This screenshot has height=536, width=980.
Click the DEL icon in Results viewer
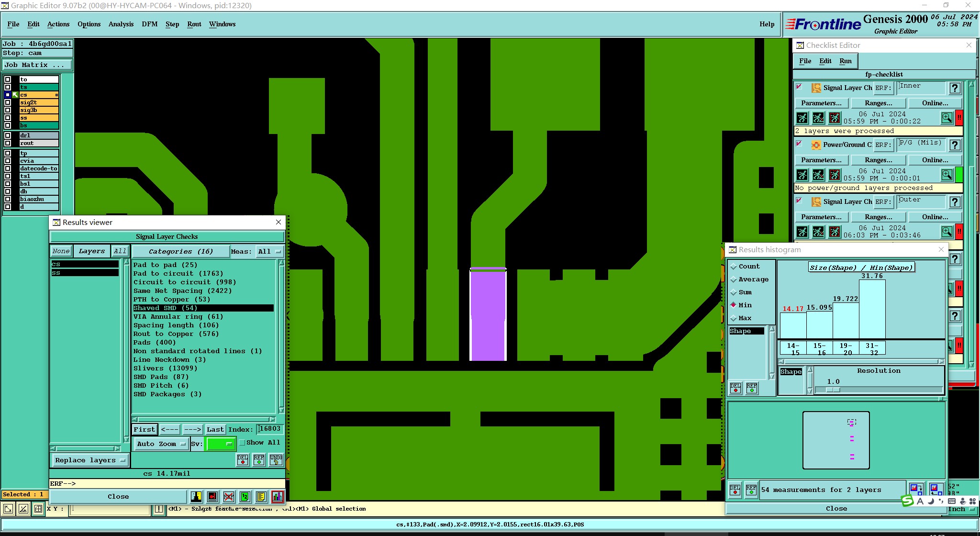pos(243,460)
